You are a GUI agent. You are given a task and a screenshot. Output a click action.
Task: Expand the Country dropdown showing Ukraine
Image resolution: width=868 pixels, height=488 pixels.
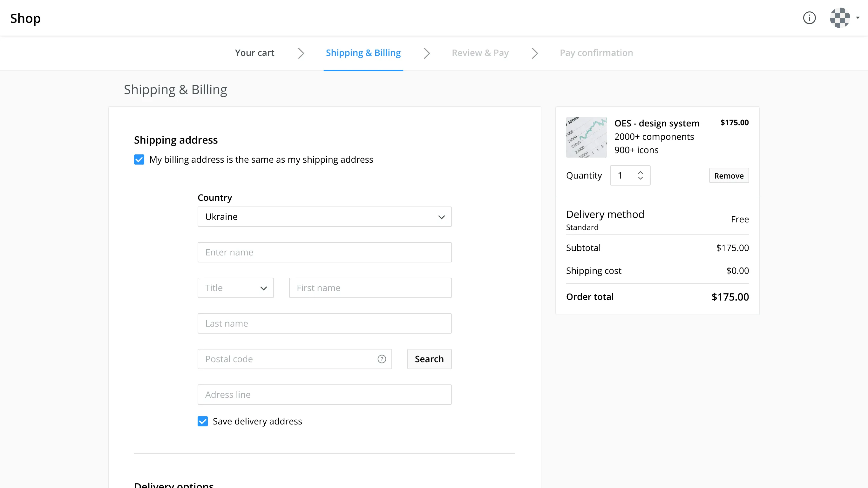[324, 217]
